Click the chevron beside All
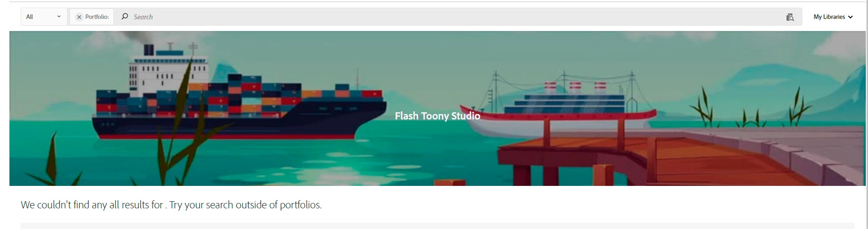Image resolution: width=868 pixels, height=229 pixels. (59, 17)
